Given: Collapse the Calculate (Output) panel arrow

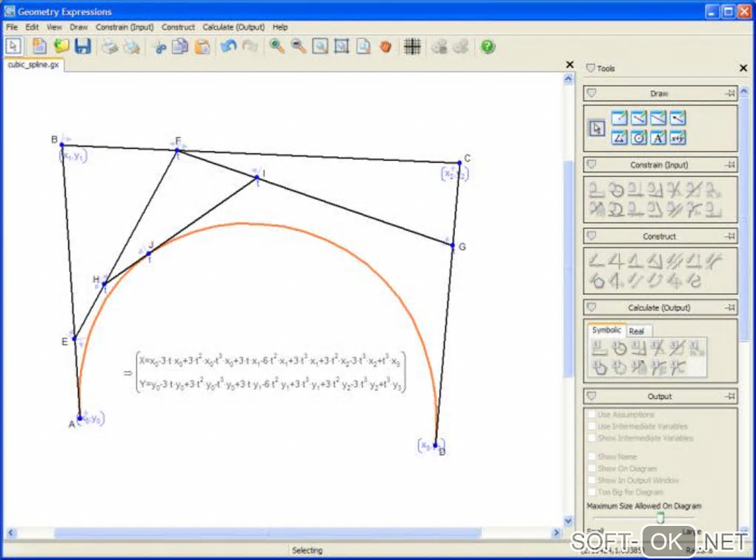Looking at the screenshot, I should 591,307.
